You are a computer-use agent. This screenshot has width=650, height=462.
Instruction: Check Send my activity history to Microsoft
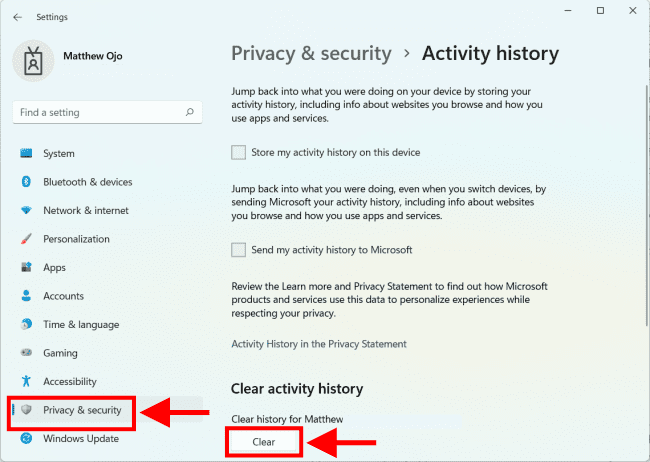(238, 250)
